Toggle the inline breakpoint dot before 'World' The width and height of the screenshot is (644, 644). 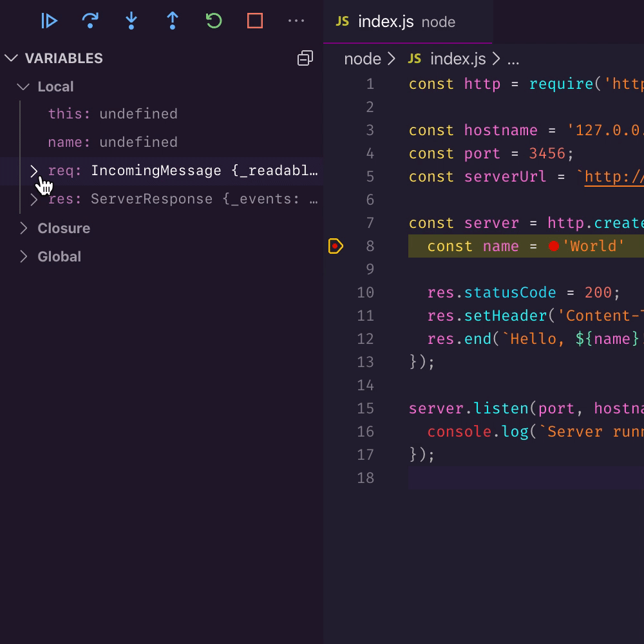point(553,246)
